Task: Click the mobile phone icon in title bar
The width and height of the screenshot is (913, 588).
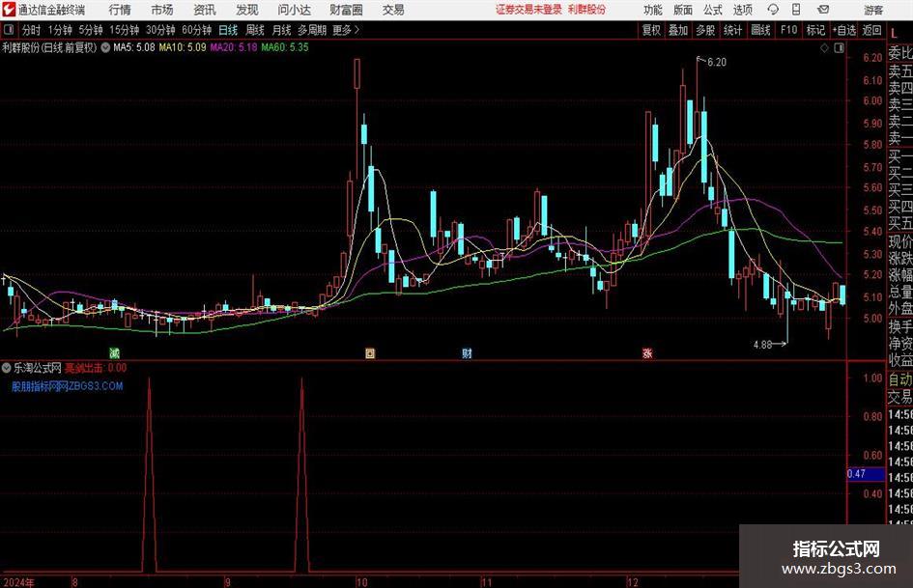Action: point(796,10)
